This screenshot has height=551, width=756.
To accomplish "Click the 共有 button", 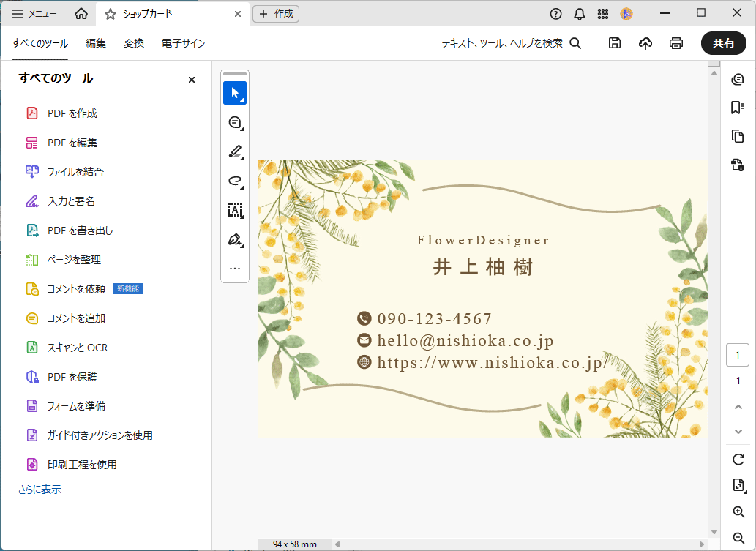I will [x=724, y=43].
